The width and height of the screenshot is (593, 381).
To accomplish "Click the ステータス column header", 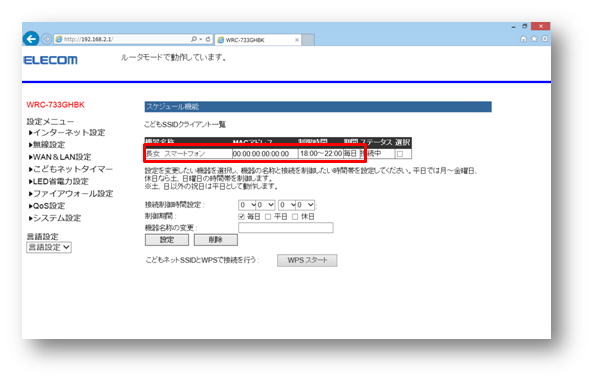I will pos(376,142).
